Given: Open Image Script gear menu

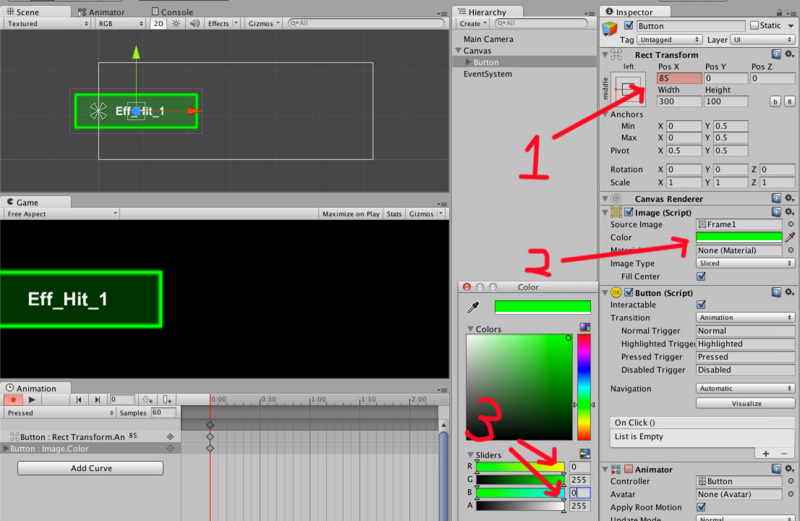Looking at the screenshot, I should pos(789,212).
